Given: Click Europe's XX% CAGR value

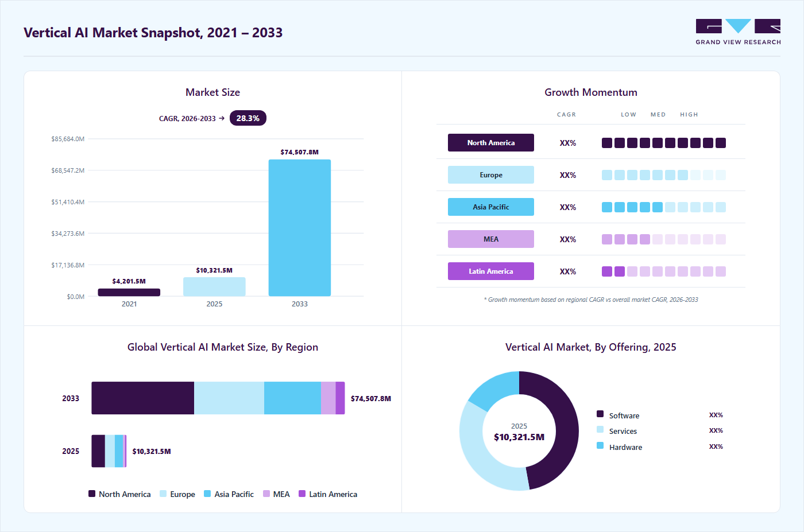Looking at the screenshot, I should (x=568, y=175).
